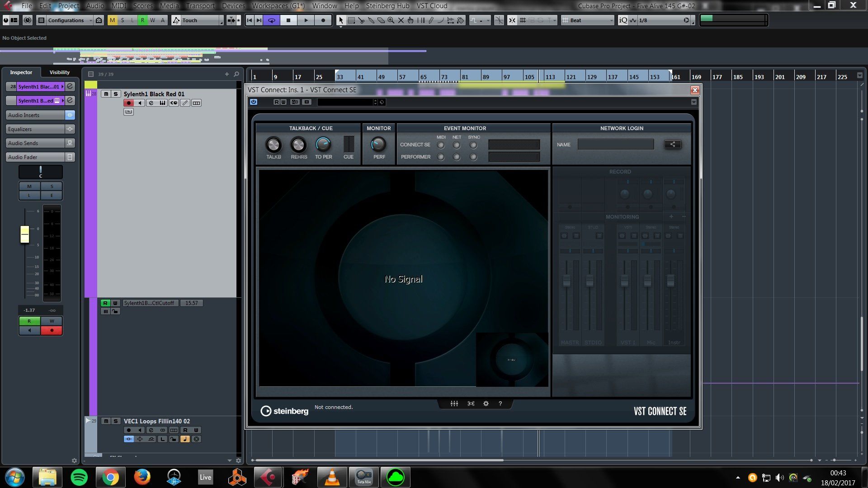Click the iQ iterative quantize icon
The width and height of the screenshot is (868, 488).
click(x=623, y=20)
